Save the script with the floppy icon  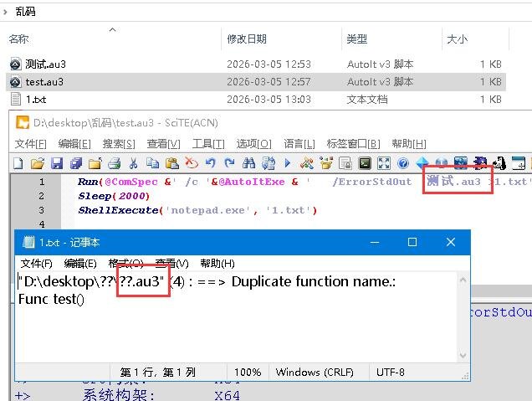[x=57, y=163]
